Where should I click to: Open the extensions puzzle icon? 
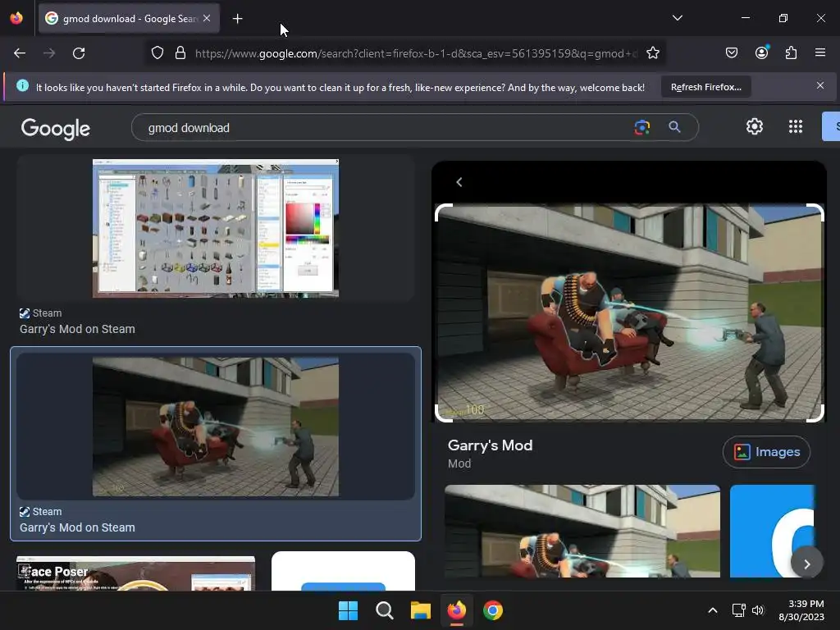pos(791,52)
